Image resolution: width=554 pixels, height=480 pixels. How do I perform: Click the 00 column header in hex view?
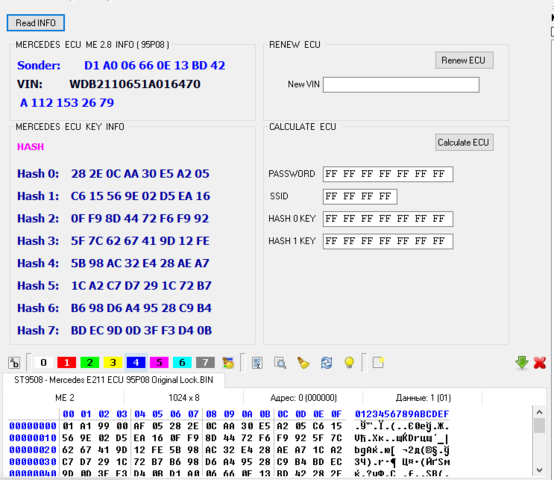(x=69, y=414)
